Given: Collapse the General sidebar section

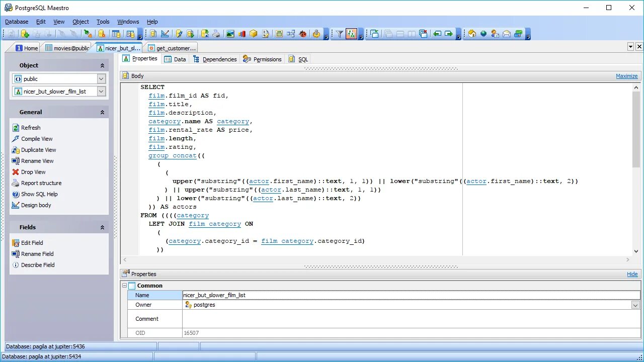Looking at the screenshot, I should [102, 112].
